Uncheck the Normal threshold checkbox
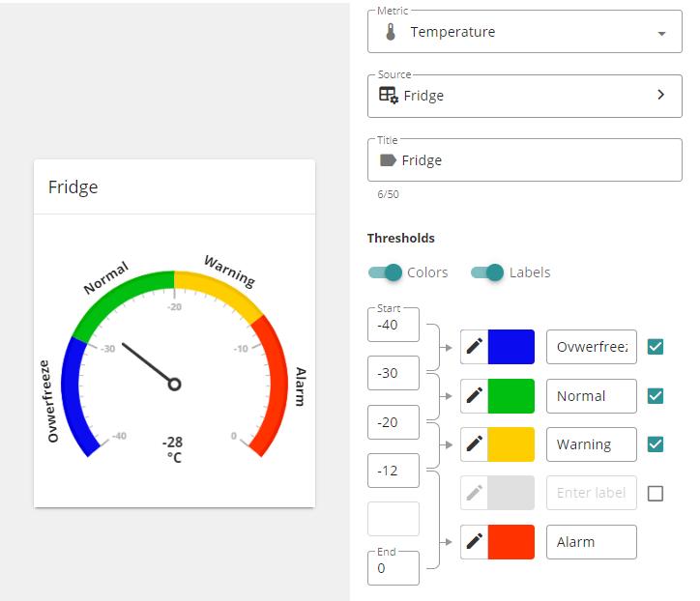 click(656, 395)
